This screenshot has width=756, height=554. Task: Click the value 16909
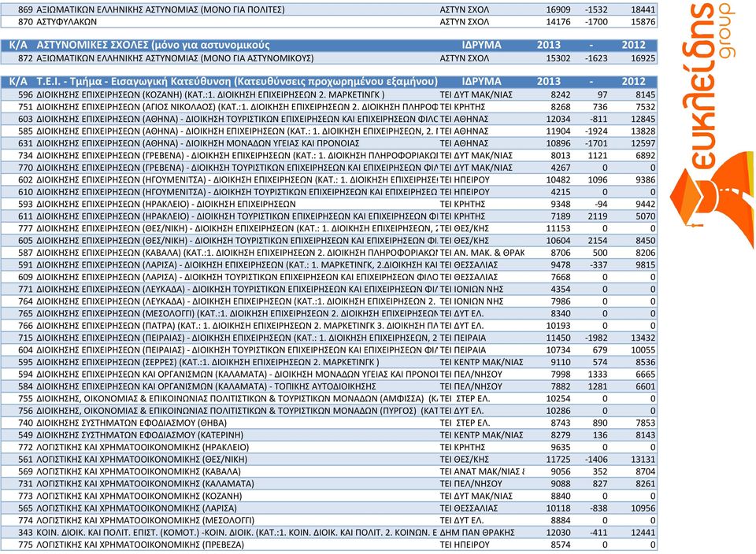tap(558, 9)
